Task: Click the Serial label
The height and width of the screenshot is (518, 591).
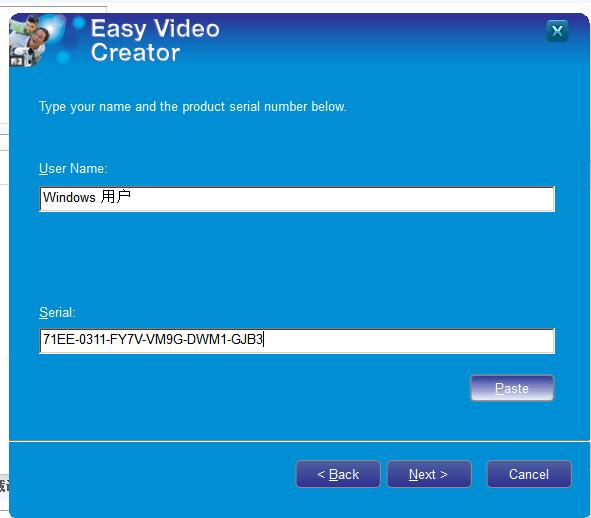Action: tap(57, 313)
